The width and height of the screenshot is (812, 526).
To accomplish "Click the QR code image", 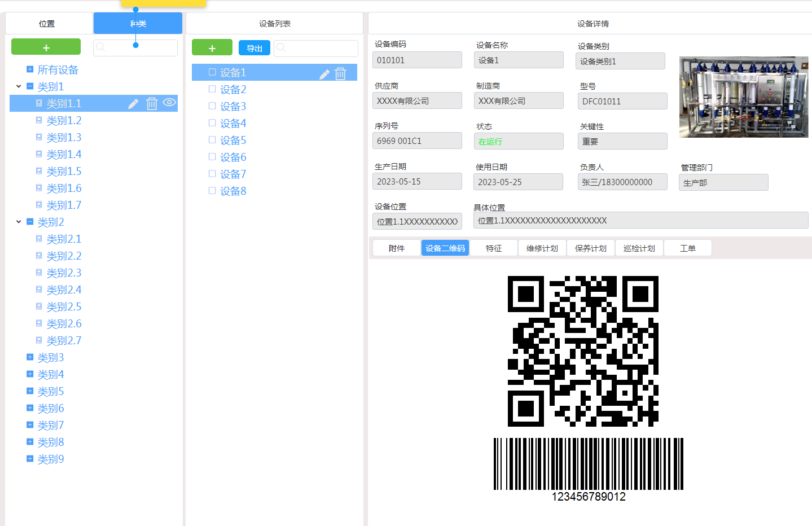I will (x=583, y=351).
